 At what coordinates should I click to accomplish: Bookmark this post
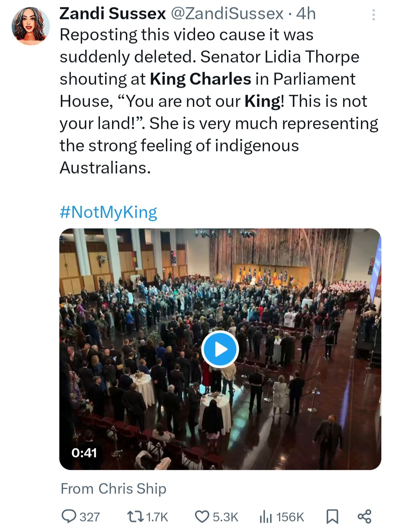click(332, 516)
